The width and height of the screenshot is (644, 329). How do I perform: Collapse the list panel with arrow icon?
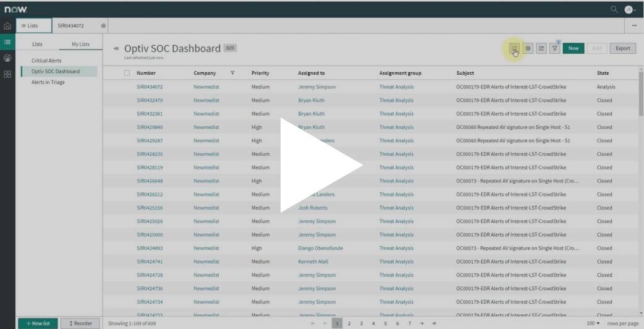[x=116, y=48]
